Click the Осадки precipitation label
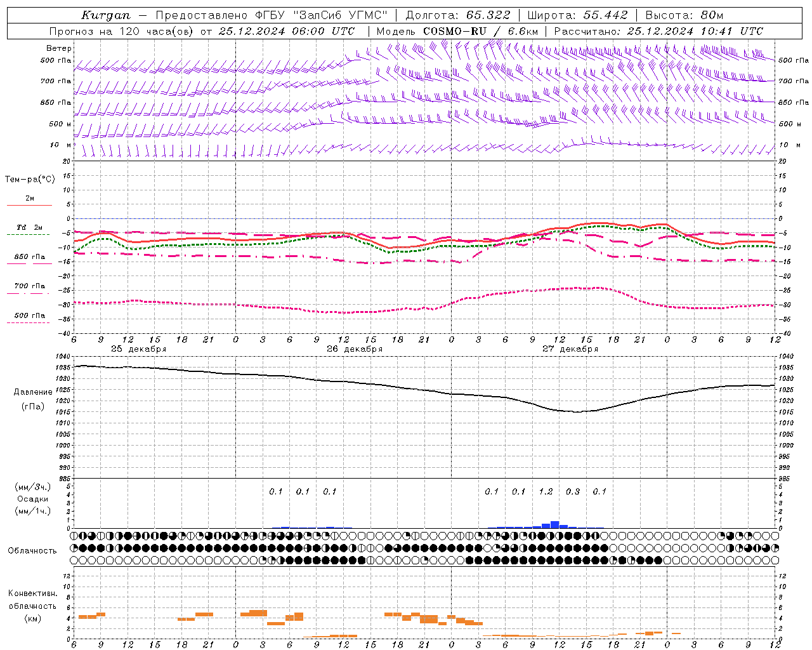Viewport: 812px width, 650px height. coord(33,499)
